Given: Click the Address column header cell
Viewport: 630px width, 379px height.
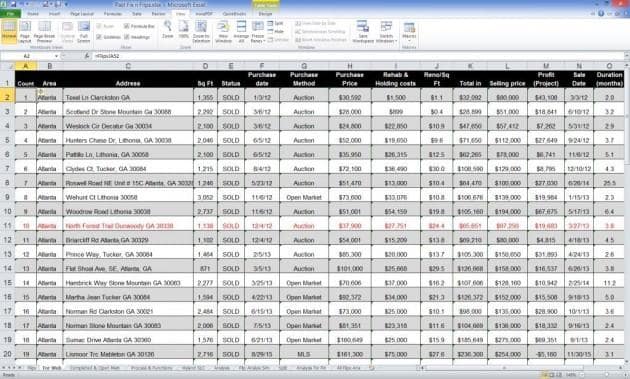Looking at the screenshot, I should 128,79.
